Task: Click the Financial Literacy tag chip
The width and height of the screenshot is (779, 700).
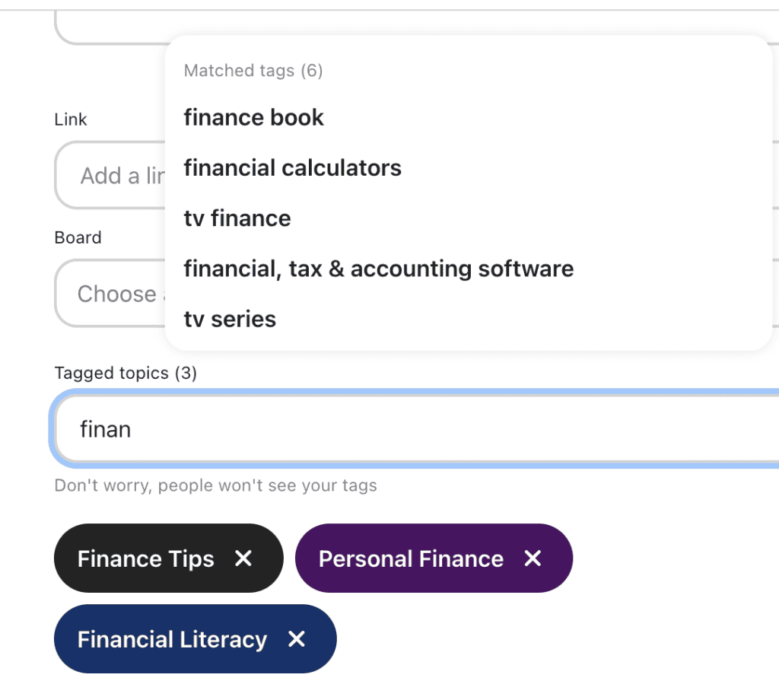Action: (x=171, y=639)
